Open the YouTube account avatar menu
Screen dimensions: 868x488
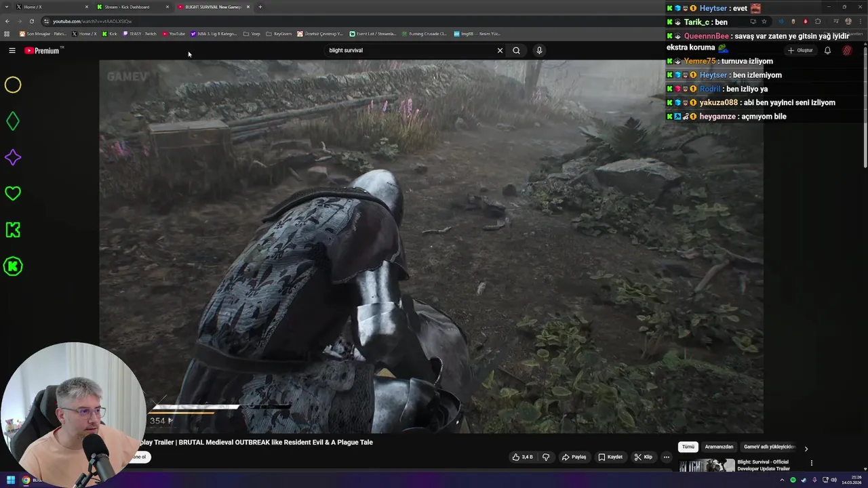[847, 50]
